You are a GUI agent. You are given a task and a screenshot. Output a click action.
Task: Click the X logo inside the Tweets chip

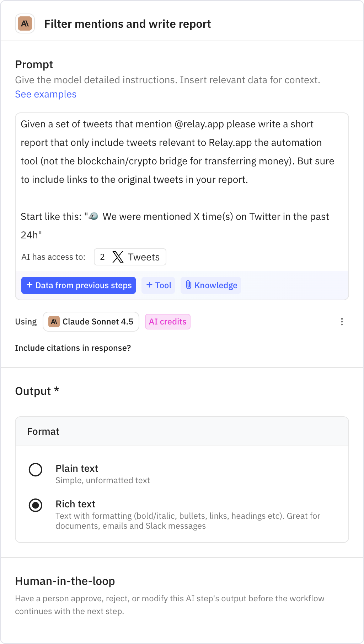pyautogui.click(x=118, y=257)
